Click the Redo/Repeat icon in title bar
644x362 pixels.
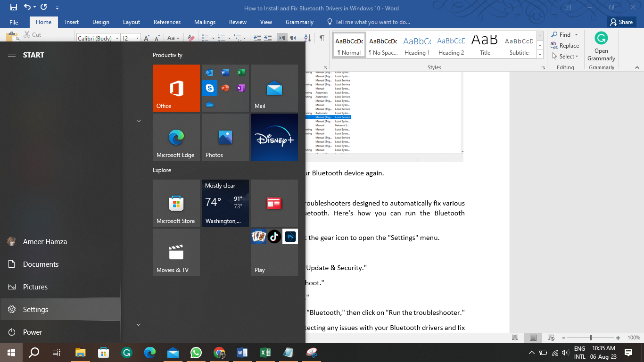tap(44, 7)
